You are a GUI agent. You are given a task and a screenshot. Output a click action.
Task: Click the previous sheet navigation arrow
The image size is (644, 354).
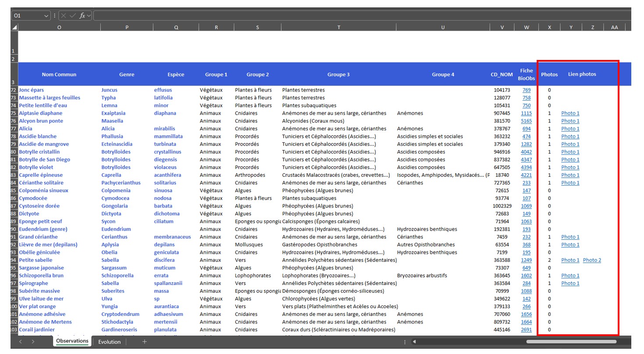[x=21, y=342]
